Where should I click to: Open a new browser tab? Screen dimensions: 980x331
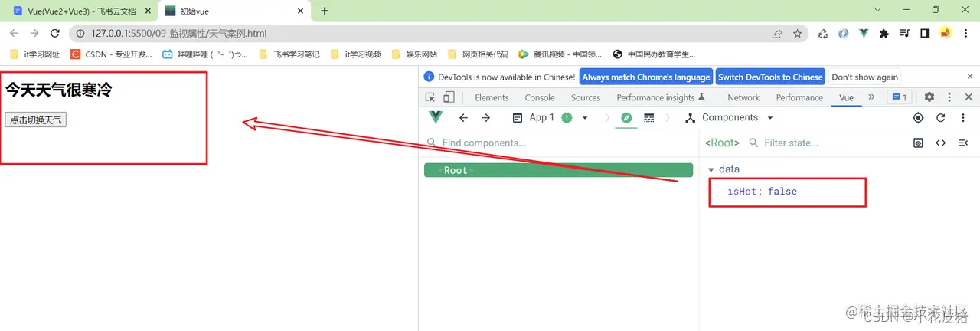tap(325, 11)
